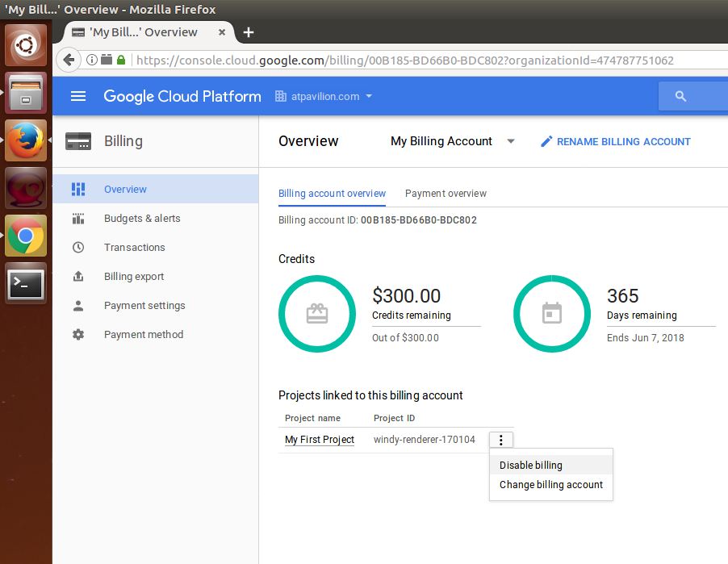728x564 pixels.
Task: Open a new browser tab
Action: 249,32
